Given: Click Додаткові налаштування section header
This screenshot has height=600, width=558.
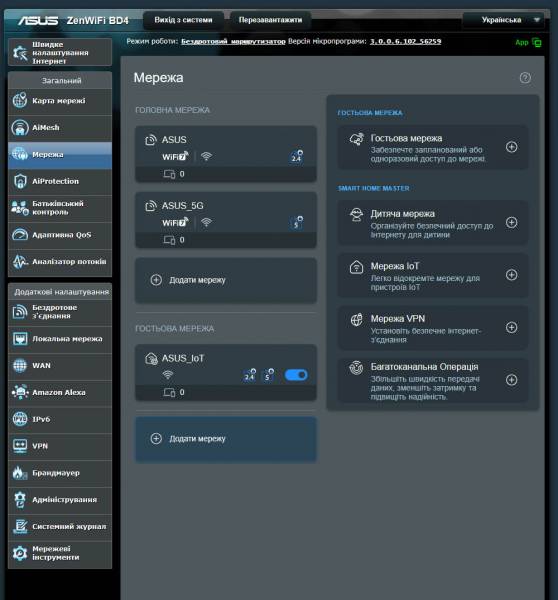Looking at the screenshot, I should [x=60, y=292].
